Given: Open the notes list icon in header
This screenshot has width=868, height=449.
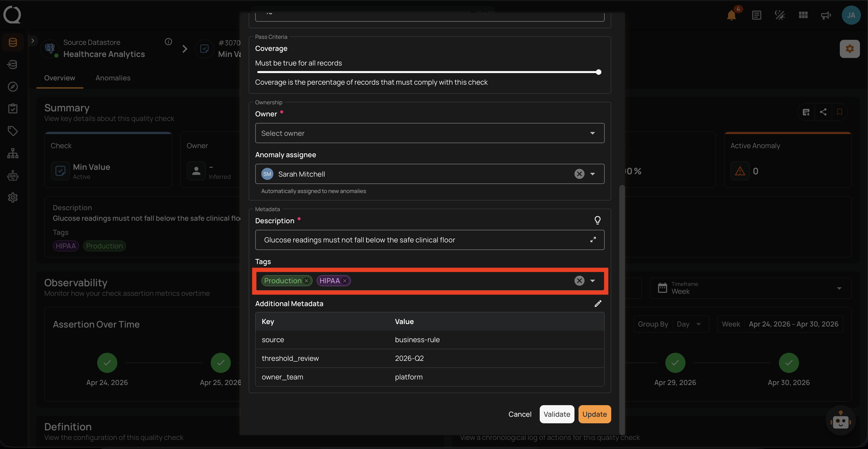Looking at the screenshot, I should coord(756,15).
